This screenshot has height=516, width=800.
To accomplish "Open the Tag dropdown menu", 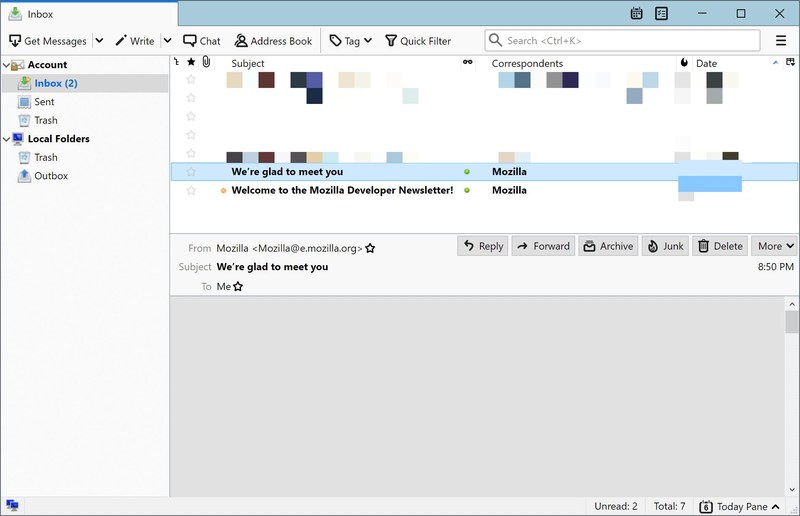I will click(351, 41).
